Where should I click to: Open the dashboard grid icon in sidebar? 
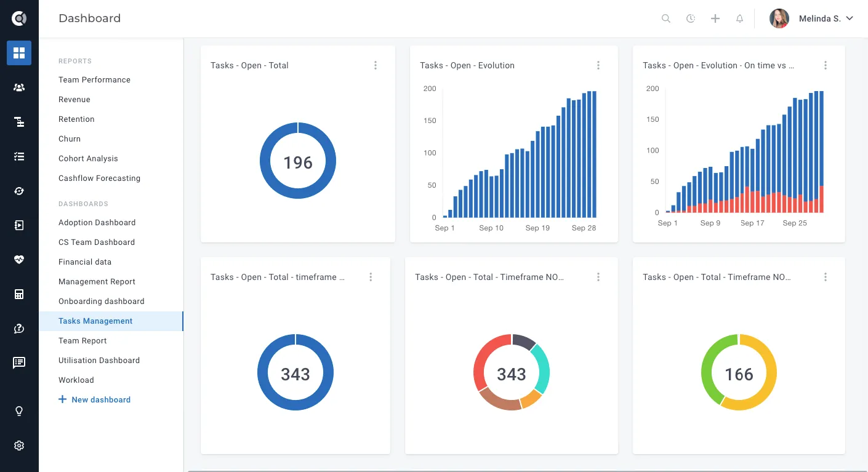19,53
